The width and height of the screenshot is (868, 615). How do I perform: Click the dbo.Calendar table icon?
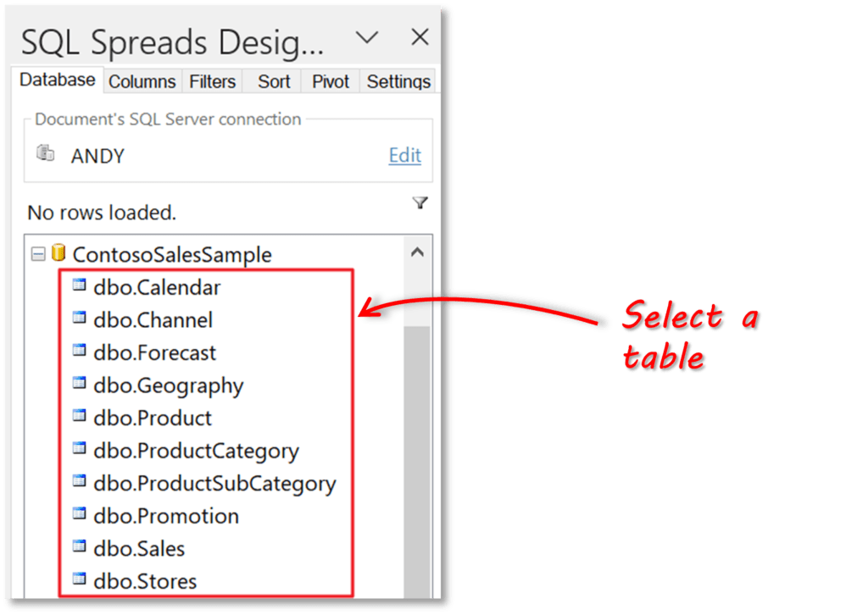point(81,287)
